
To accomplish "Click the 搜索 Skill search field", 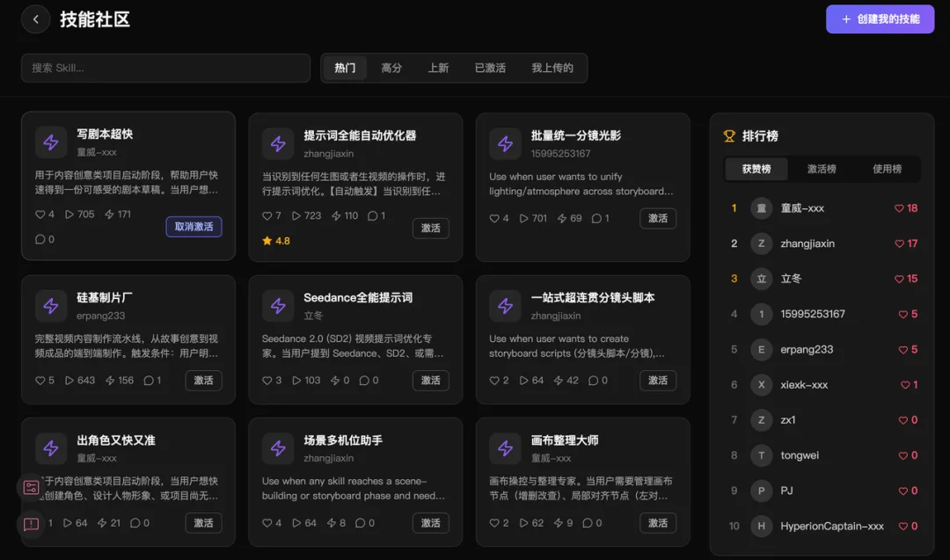I will [165, 68].
